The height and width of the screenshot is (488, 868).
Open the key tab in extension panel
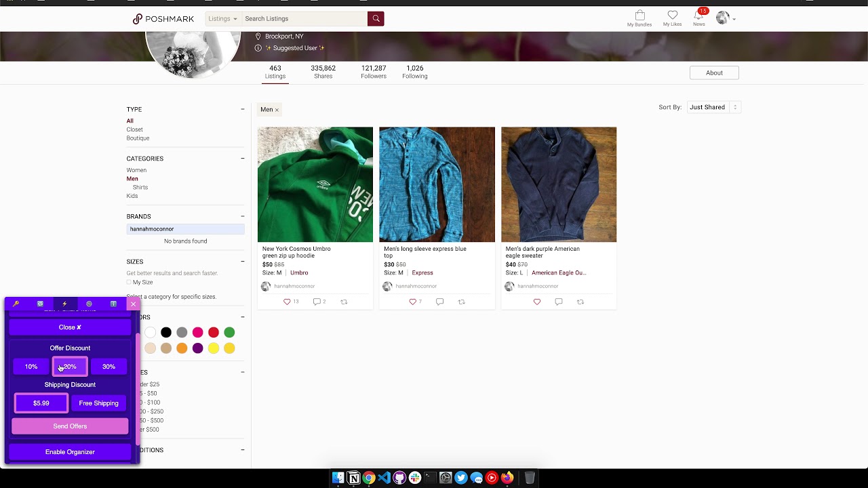coord(16,304)
